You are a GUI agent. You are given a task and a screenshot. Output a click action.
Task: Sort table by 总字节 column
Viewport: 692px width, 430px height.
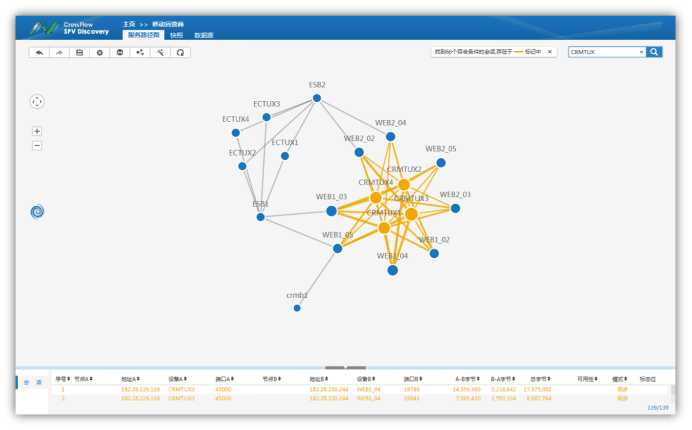point(540,379)
